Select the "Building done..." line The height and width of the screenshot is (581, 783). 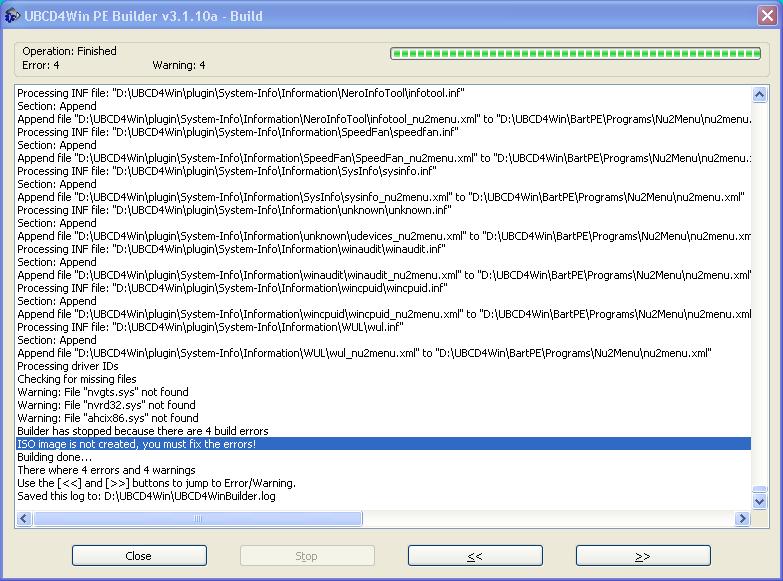tap(384, 457)
